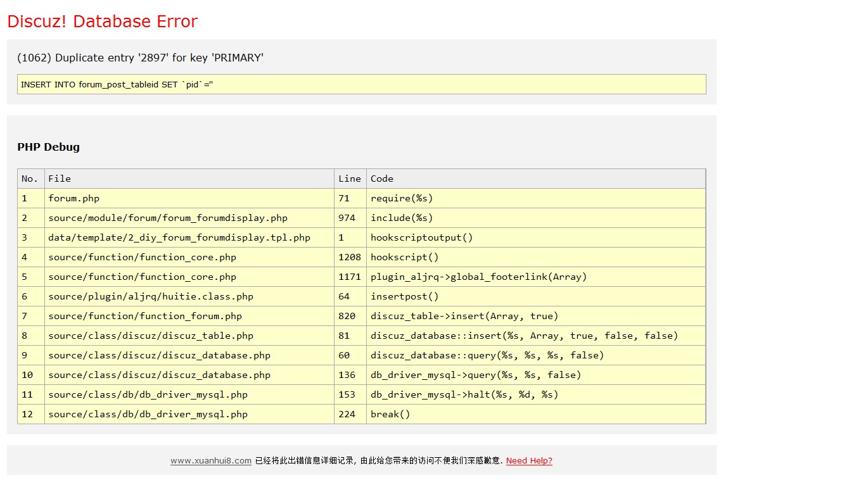Click the discuz_database::query code cell
This screenshot has width=849, height=504.
pos(536,355)
